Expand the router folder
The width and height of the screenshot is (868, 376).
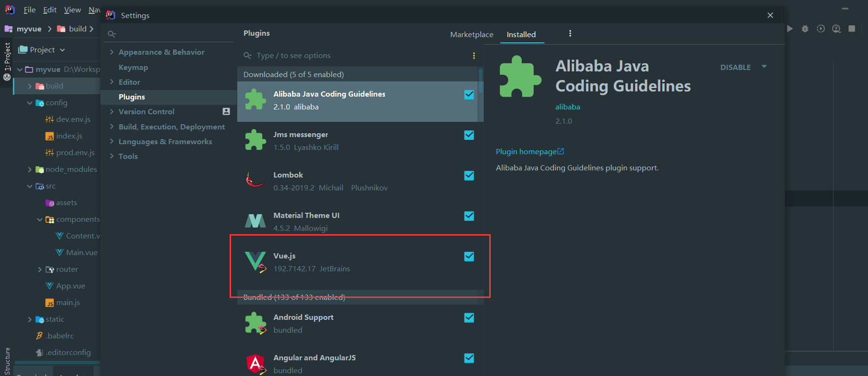tap(40, 269)
